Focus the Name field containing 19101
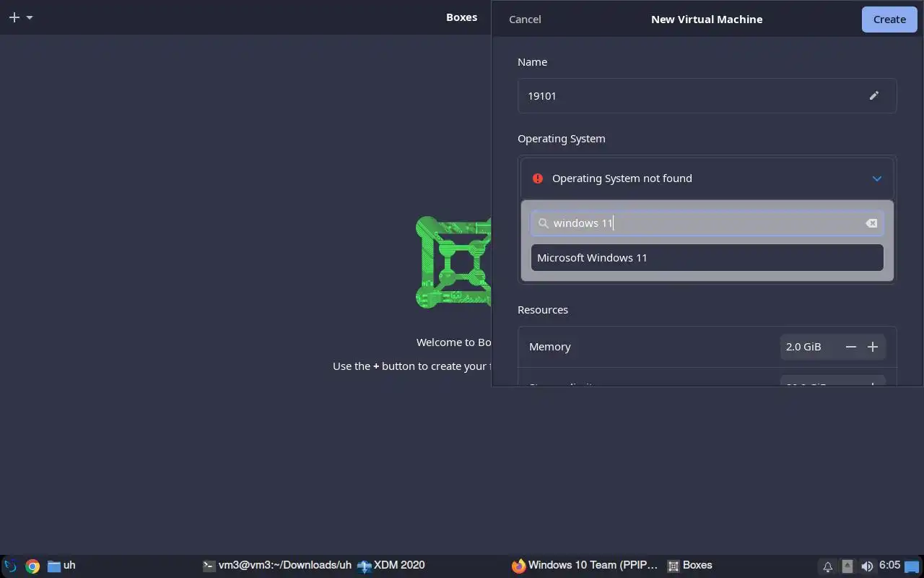The height and width of the screenshot is (578, 924). pyautogui.click(x=707, y=95)
